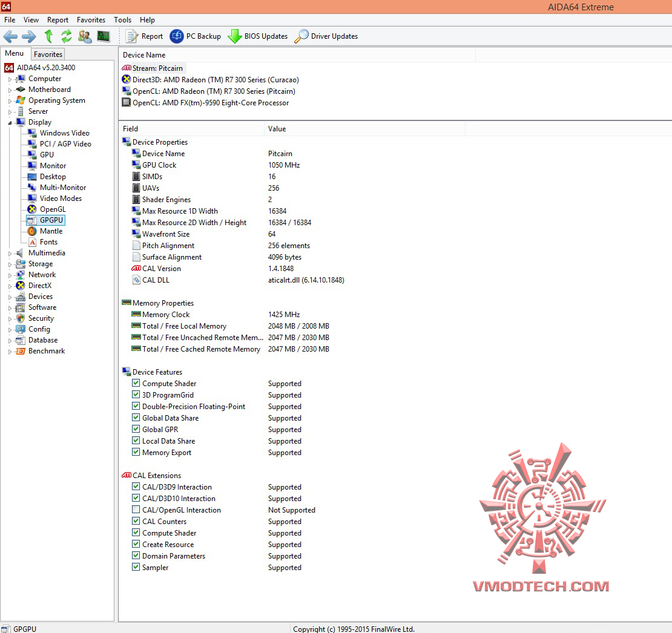Click the Report toolbar button

(145, 36)
